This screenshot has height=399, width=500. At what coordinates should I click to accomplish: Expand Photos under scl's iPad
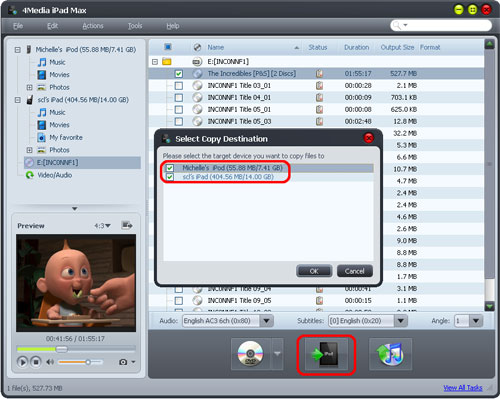pos(29,150)
